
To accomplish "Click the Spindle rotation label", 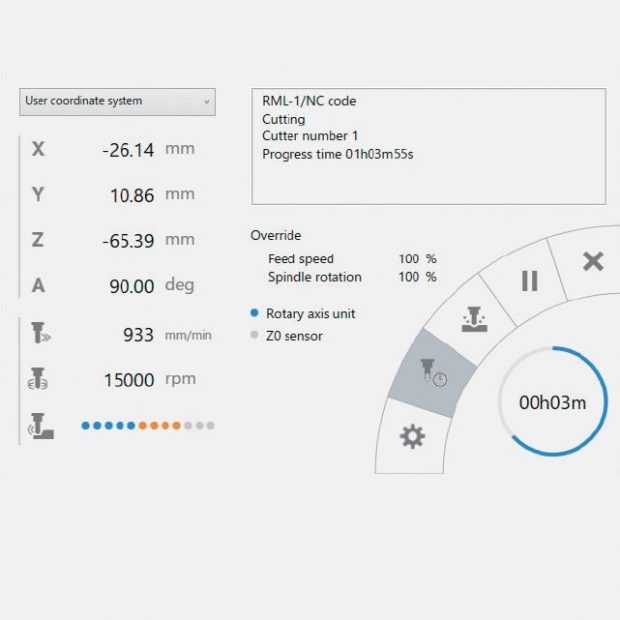I will coord(315,277).
